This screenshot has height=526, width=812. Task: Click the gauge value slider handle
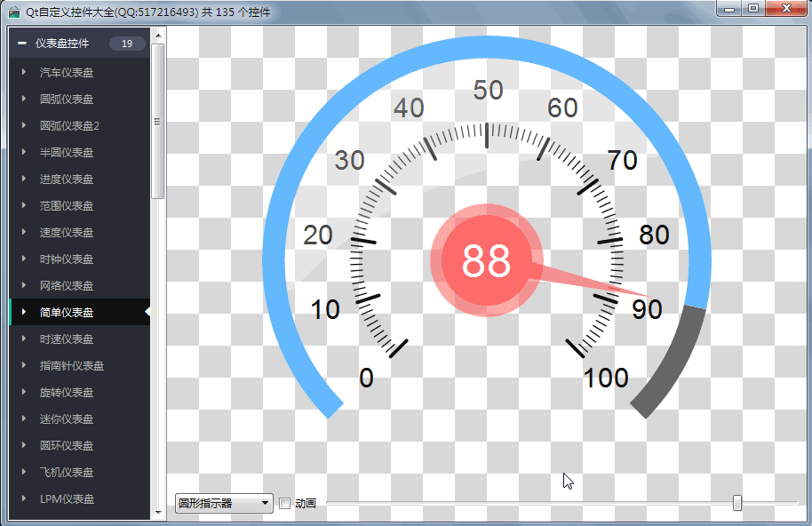[x=737, y=503]
